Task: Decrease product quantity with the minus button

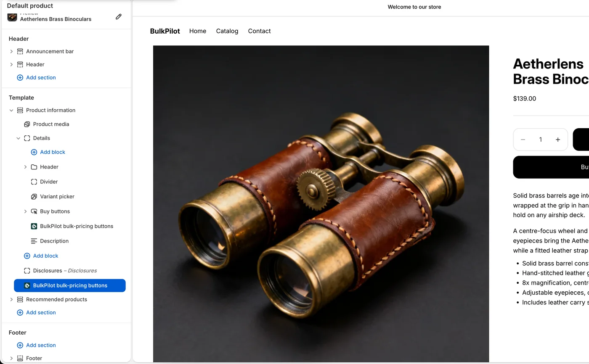Action: click(523, 140)
